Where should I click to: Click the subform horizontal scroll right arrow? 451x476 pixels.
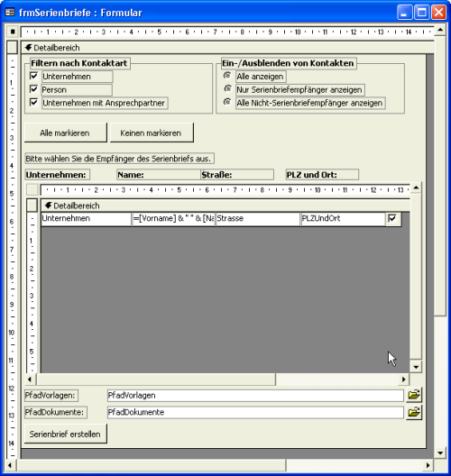click(403, 380)
